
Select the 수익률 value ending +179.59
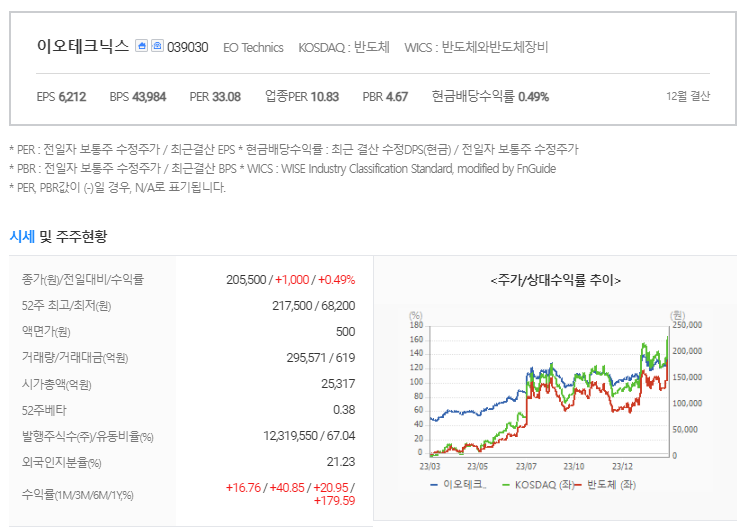click(x=290, y=494)
